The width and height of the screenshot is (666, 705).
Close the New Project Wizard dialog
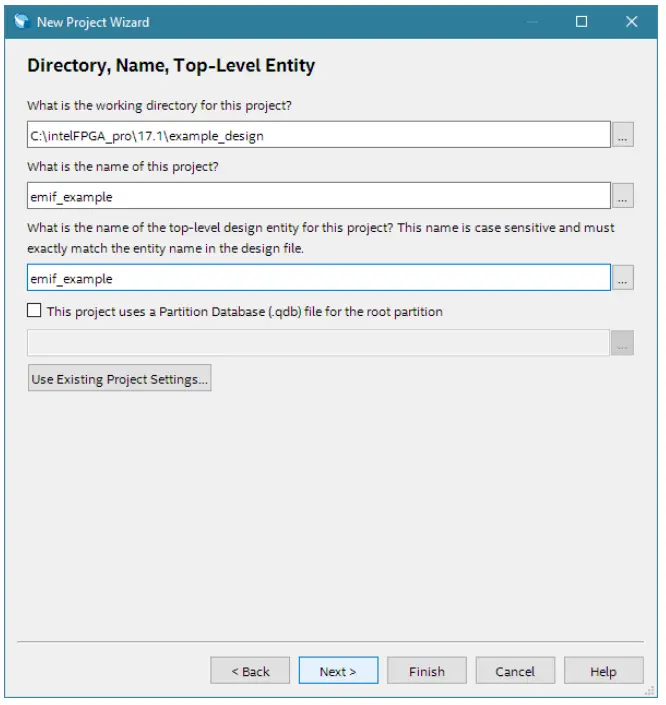(631, 21)
